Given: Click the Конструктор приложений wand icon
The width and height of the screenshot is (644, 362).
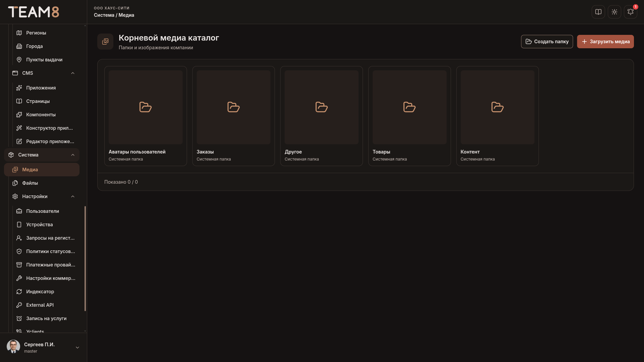Looking at the screenshot, I should [19, 128].
